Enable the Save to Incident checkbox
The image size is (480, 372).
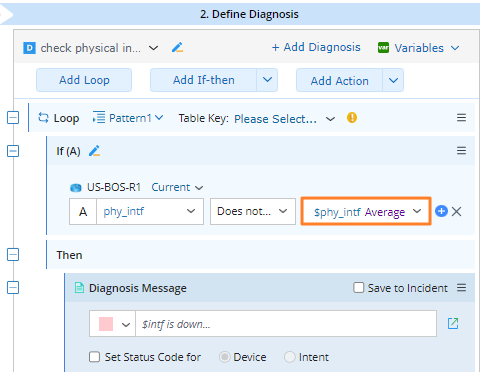point(359,288)
